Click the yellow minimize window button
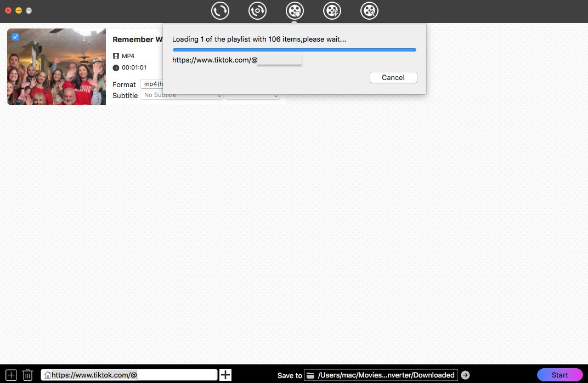Viewport: 588px width, 383px height. pos(19,10)
